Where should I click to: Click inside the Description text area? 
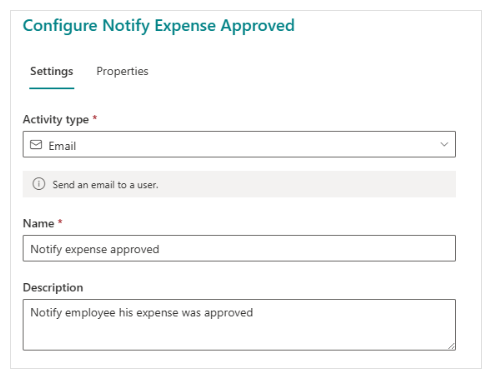tap(239, 325)
